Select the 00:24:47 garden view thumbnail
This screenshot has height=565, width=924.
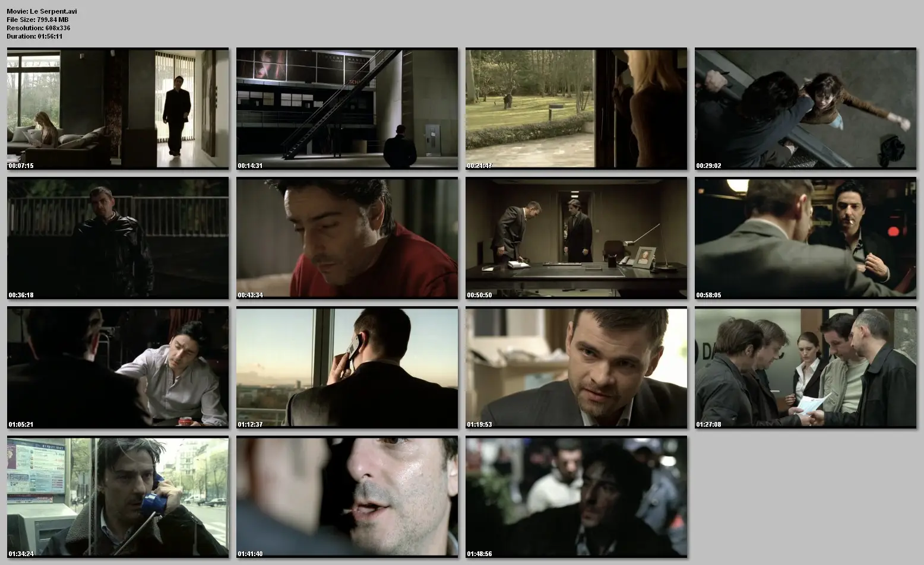tap(576, 109)
